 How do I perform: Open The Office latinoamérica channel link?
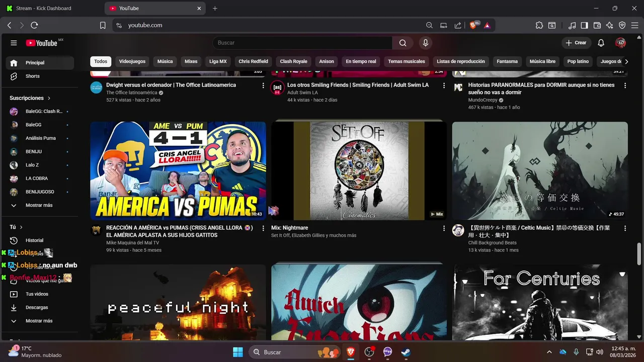[132, 93]
